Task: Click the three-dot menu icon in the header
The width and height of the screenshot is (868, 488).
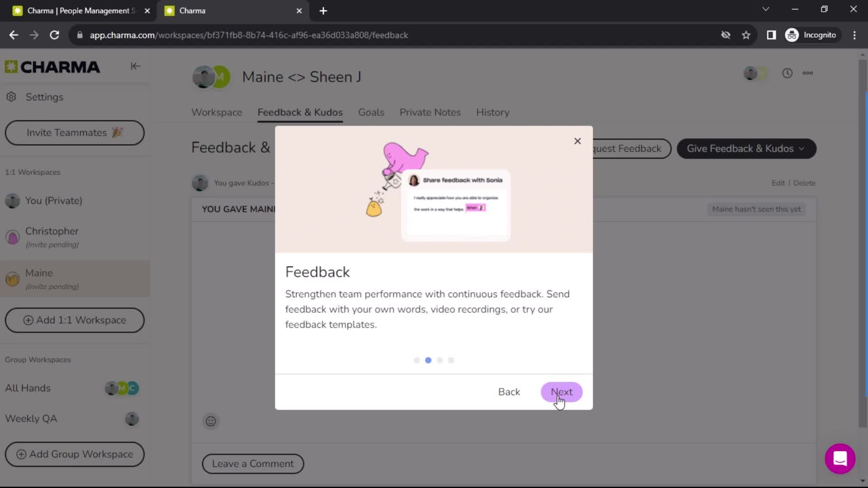Action: (808, 73)
